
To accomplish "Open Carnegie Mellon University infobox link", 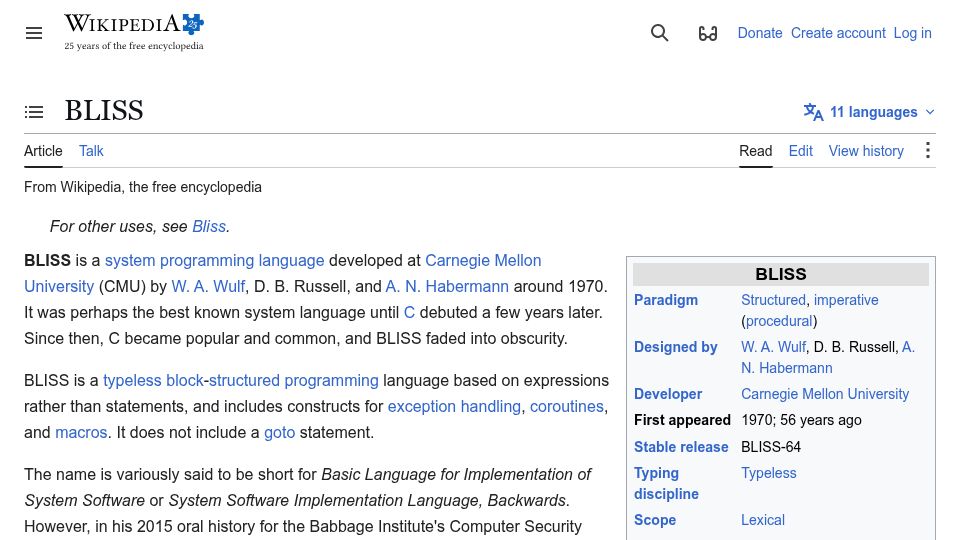I will click(x=825, y=394).
